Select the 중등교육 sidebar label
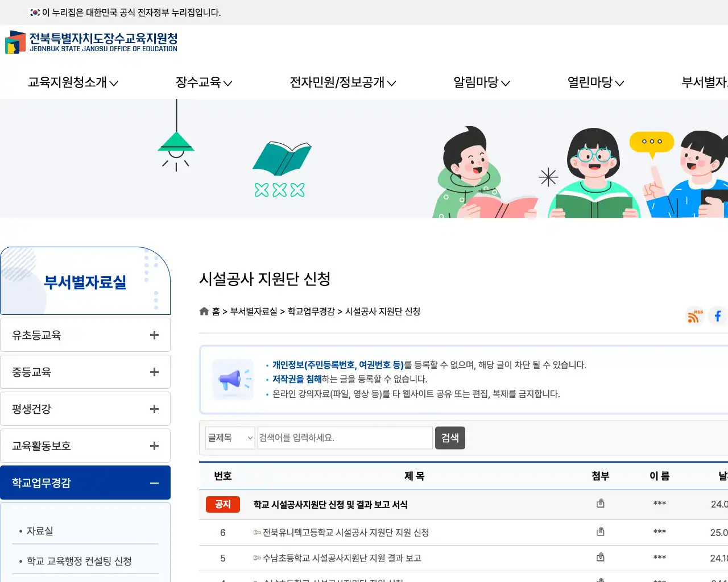 31,372
